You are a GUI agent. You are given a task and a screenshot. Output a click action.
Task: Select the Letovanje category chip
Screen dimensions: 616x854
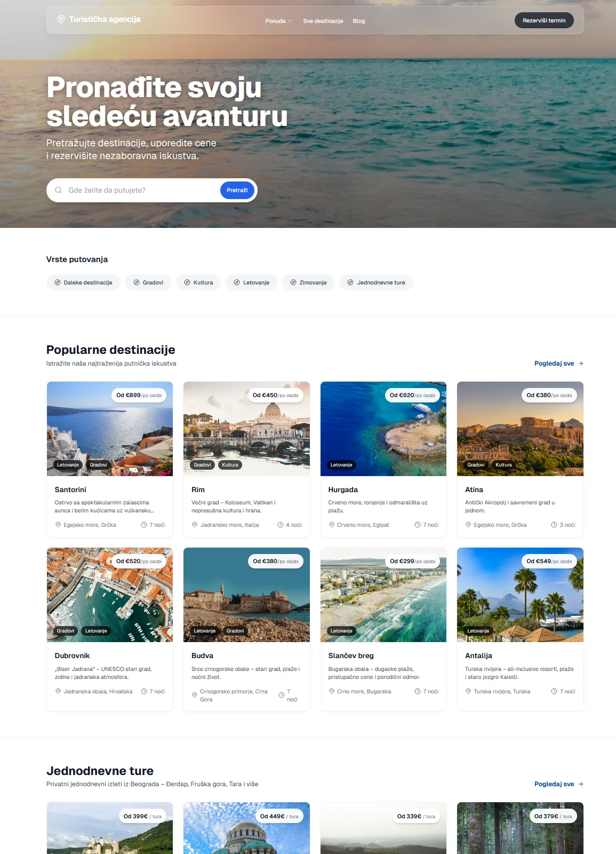click(251, 282)
